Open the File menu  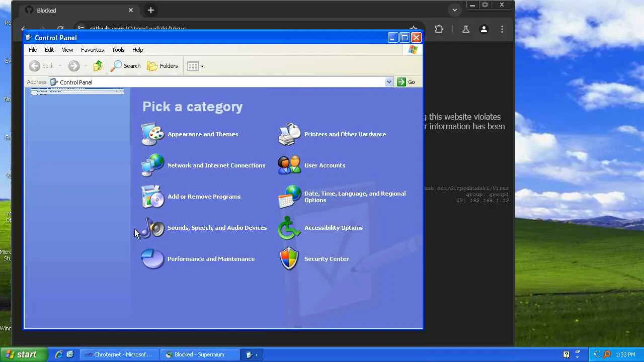coord(33,50)
